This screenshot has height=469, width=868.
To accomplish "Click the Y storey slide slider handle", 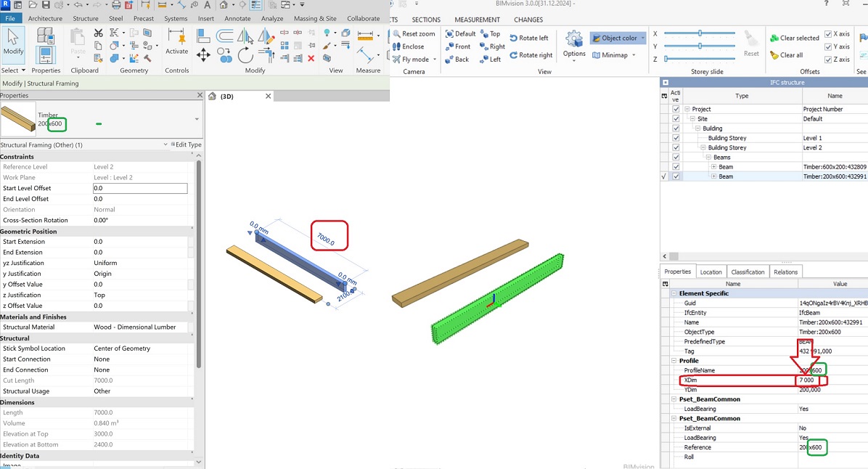I will point(699,45).
